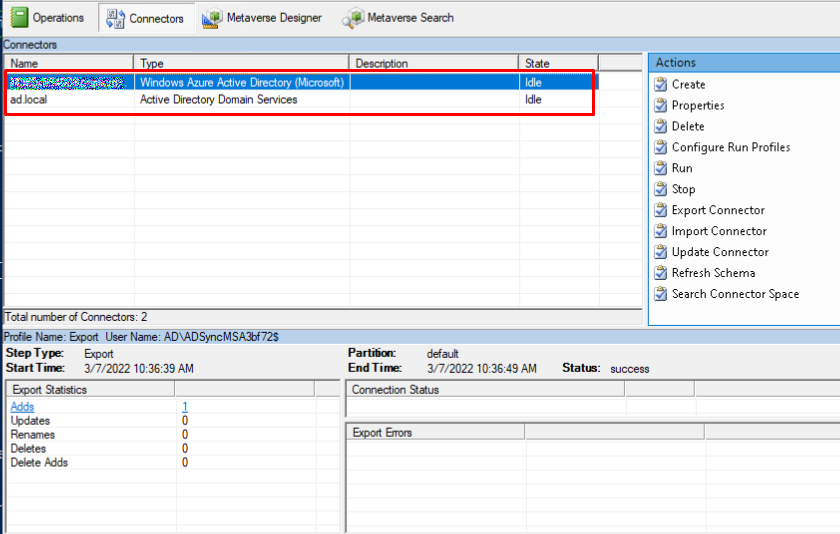The image size is (840, 534).
Task: Click the Stop action icon
Action: [661, 190]
